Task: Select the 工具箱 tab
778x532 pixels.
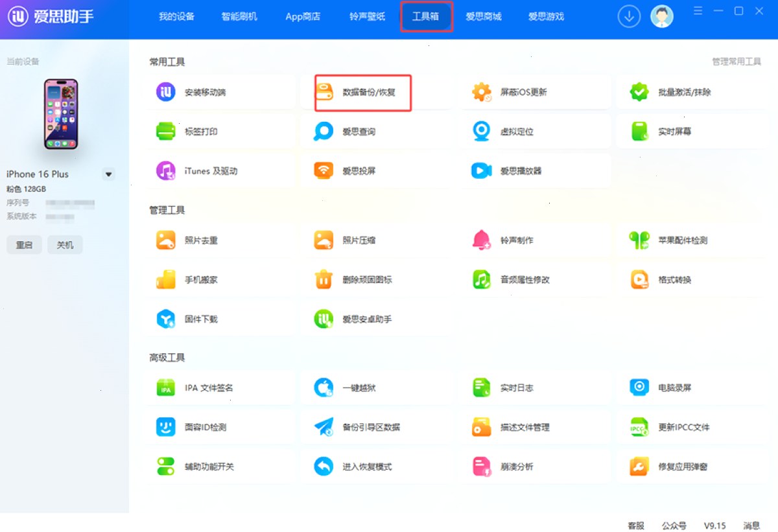Action: pos(426,17)
